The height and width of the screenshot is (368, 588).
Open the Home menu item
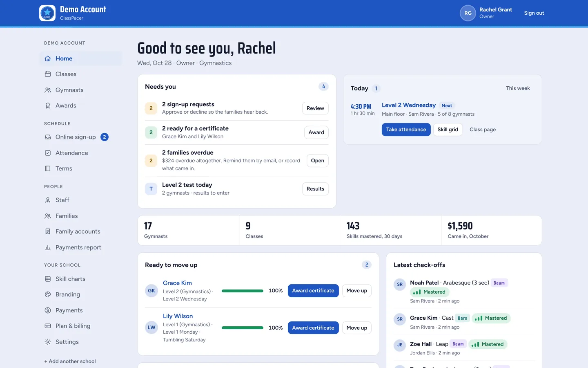click(81, 58)
